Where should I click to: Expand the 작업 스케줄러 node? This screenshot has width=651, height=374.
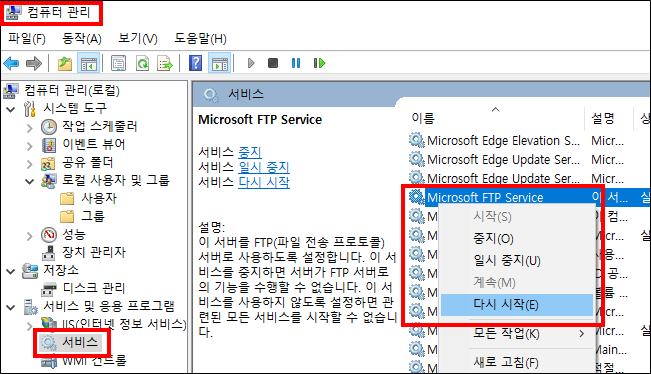29,127
